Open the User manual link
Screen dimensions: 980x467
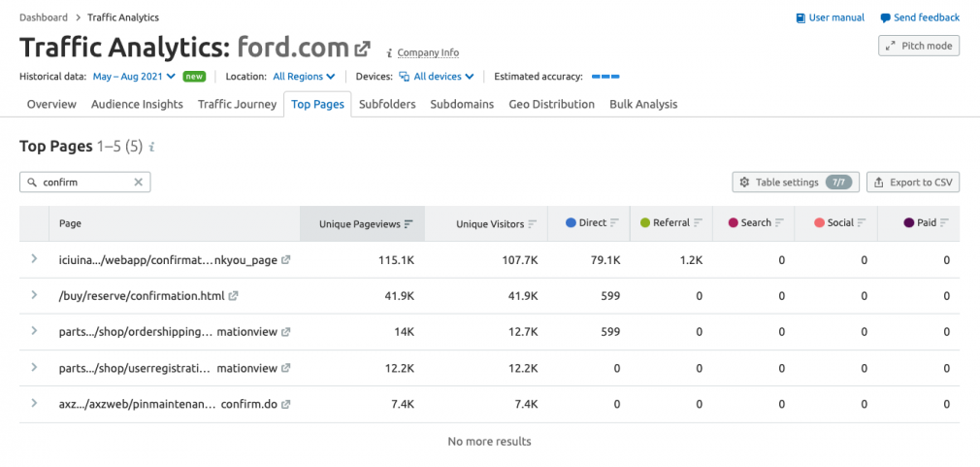836,18
